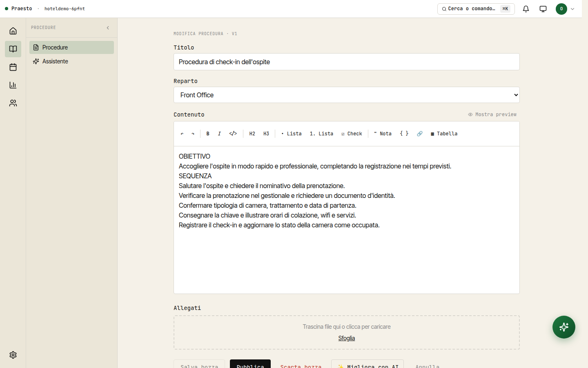The height and width of the screenshot is (368, 588).
Task: Click the user avatar D
Action: coord(561,9)
